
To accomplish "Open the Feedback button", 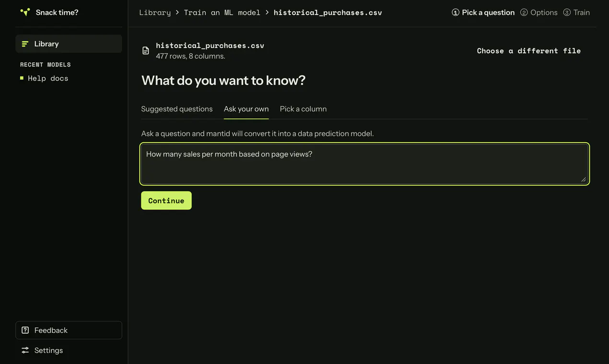I will tap(69, 330).
